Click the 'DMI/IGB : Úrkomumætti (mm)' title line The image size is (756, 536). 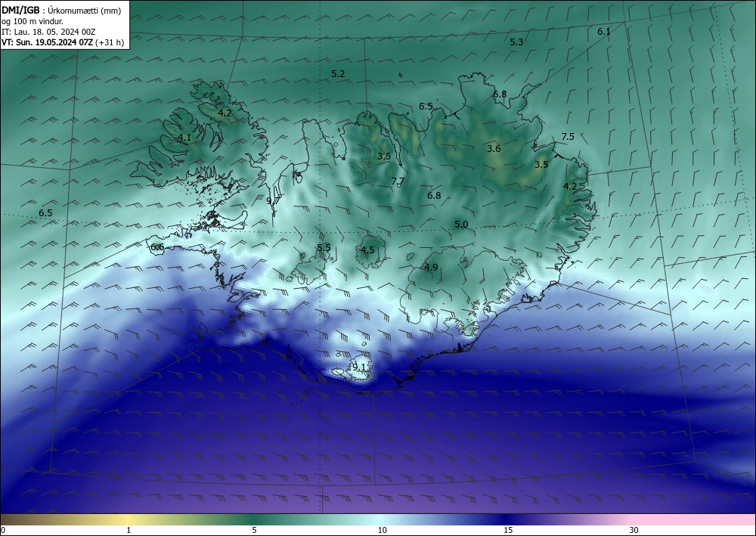[60, 10]
